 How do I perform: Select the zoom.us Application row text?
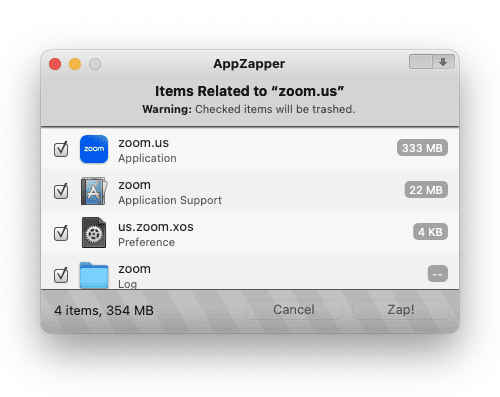tap(147, 150)
